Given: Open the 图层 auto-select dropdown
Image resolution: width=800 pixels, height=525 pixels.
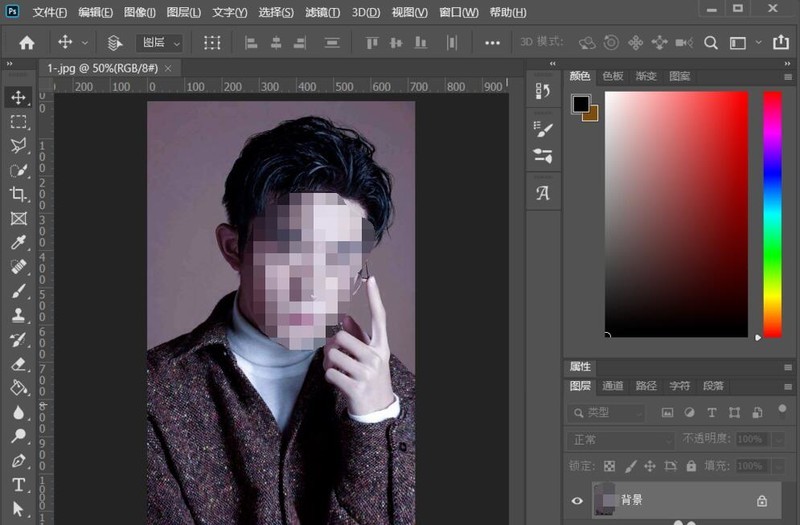Looking at the screenshot, I should (160, 43).
